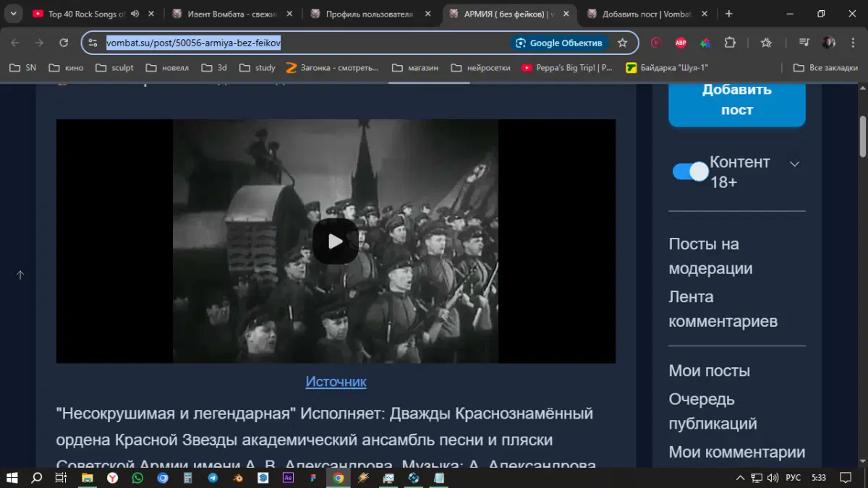
Task: Click the scroll-to-top arrow on the page's left edge
Action: tap(20, 275)
